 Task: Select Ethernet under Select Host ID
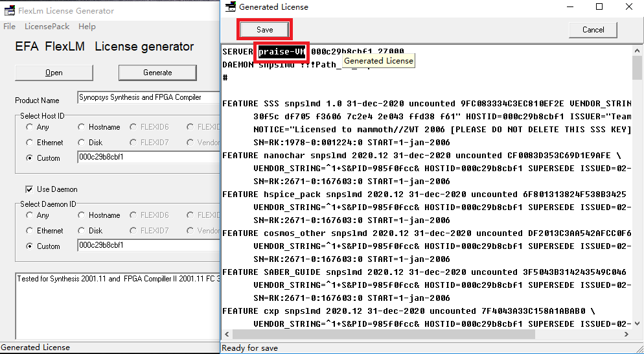[44, 143]
